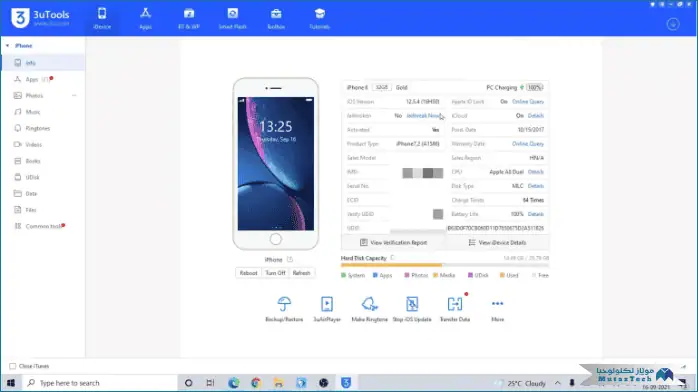Click Details link for Battery Life
Image resolution: width=698 pixels, height=392 pixels.
536,214
